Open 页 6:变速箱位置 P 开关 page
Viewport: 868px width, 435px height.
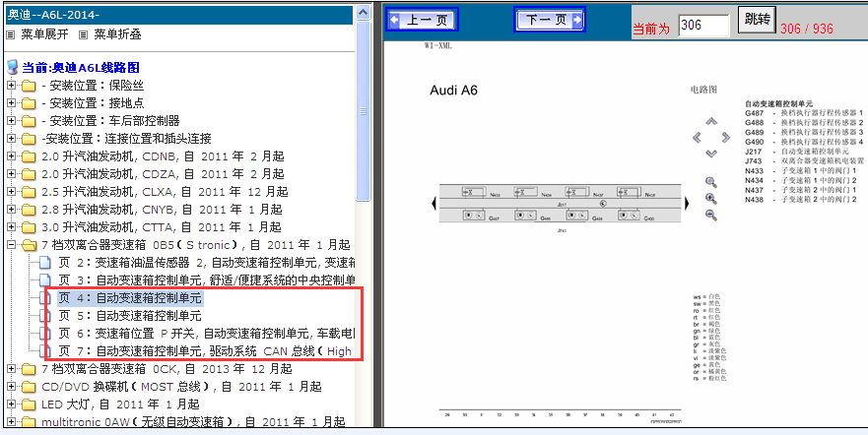207,334
